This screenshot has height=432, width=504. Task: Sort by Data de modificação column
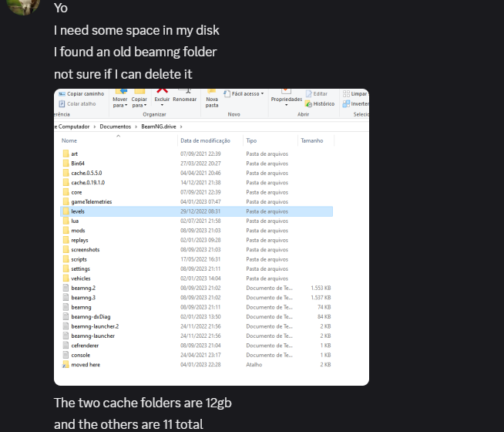pos(205,140)
